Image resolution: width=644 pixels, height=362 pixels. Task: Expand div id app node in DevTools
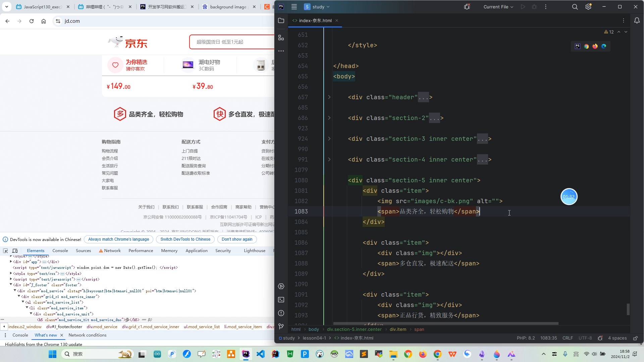tap(11, 261)
